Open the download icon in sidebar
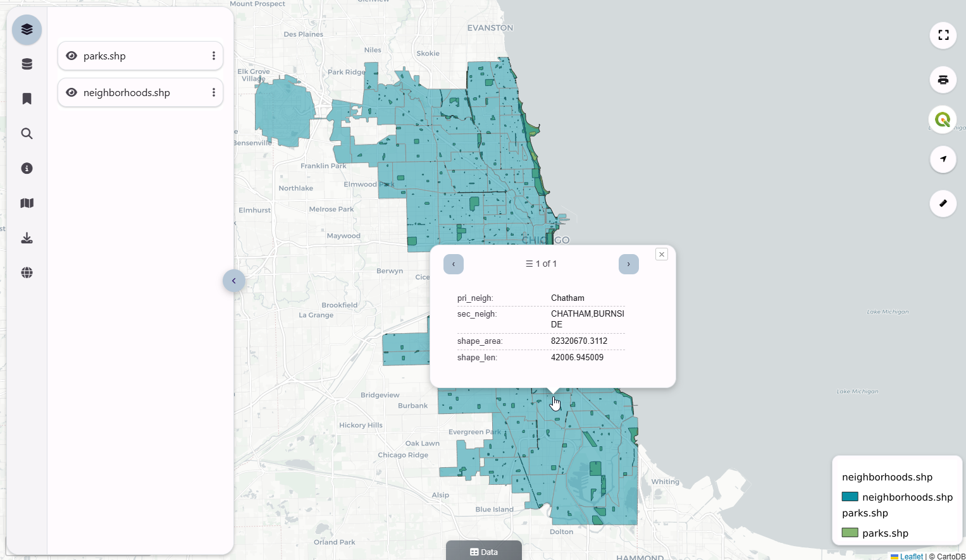966x560 pixels. point(27,238)
